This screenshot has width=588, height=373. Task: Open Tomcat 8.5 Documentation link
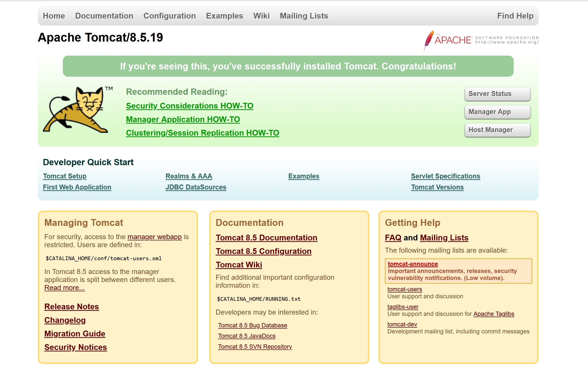click(266, 238)
